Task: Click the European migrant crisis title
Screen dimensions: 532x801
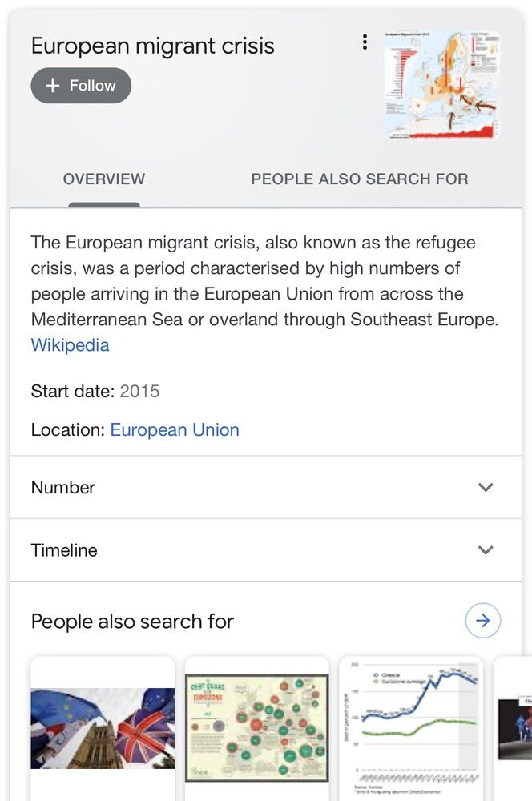Action: pyautogui.click(x=153, y=46)
